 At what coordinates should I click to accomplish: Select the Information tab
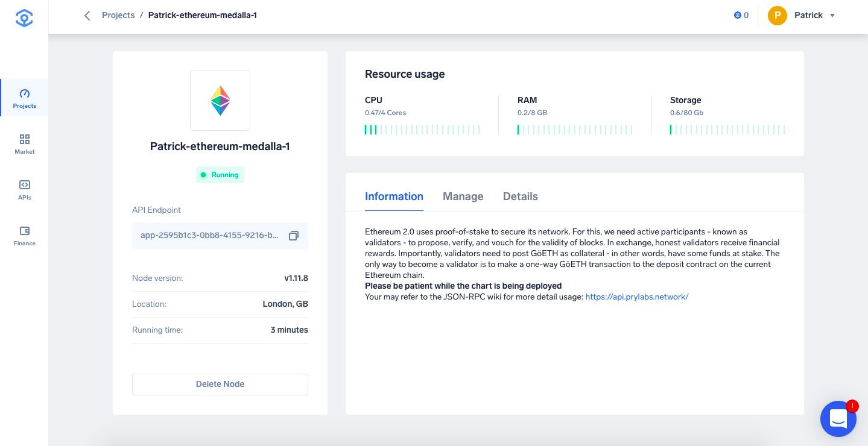(394, 196)
